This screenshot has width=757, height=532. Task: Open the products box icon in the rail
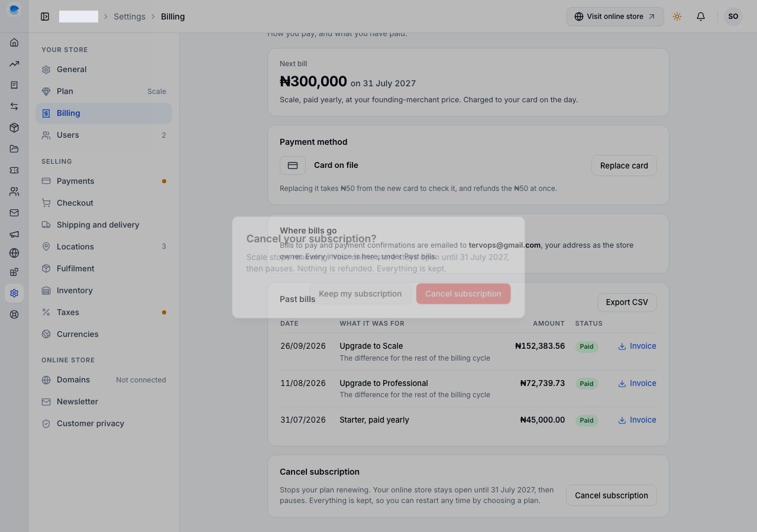point(14,128)
